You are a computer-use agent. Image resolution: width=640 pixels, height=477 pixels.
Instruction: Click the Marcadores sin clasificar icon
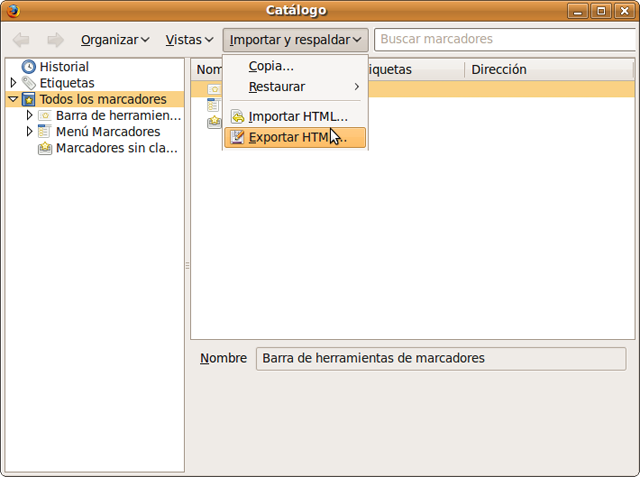point(45,148)
